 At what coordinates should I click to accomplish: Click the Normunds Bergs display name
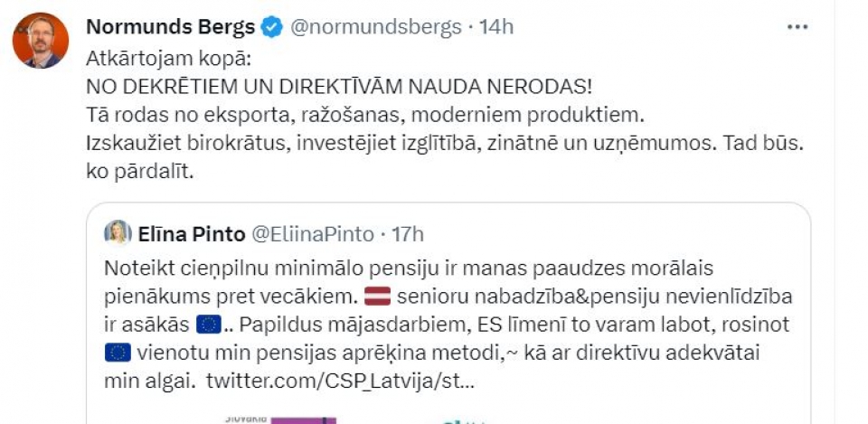click(x=171, y=26)
